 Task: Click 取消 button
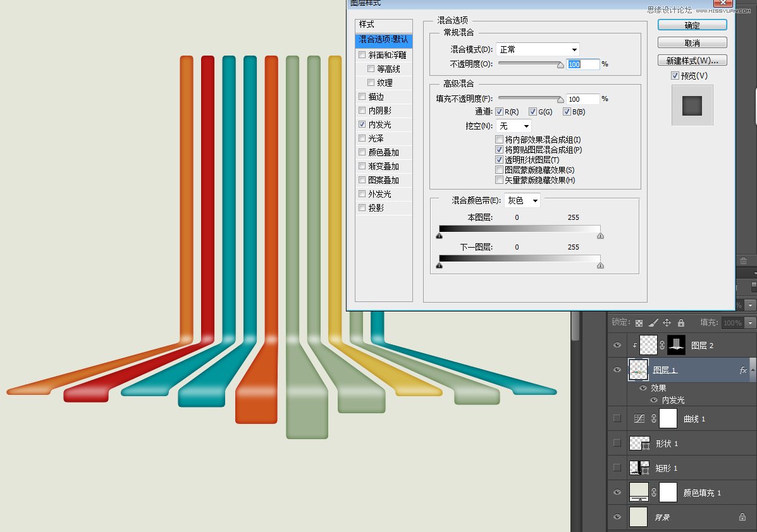(x=692, y=43)
